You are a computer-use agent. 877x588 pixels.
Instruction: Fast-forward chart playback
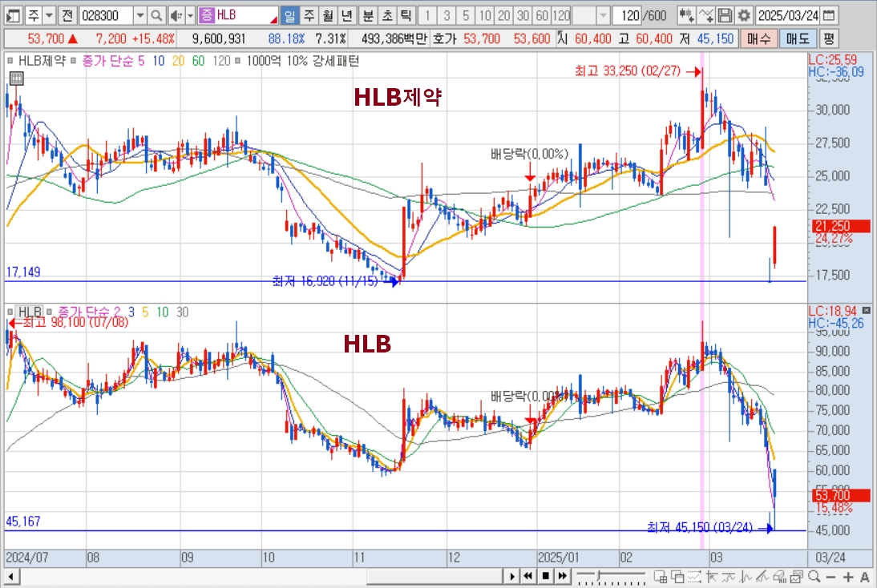563,576
